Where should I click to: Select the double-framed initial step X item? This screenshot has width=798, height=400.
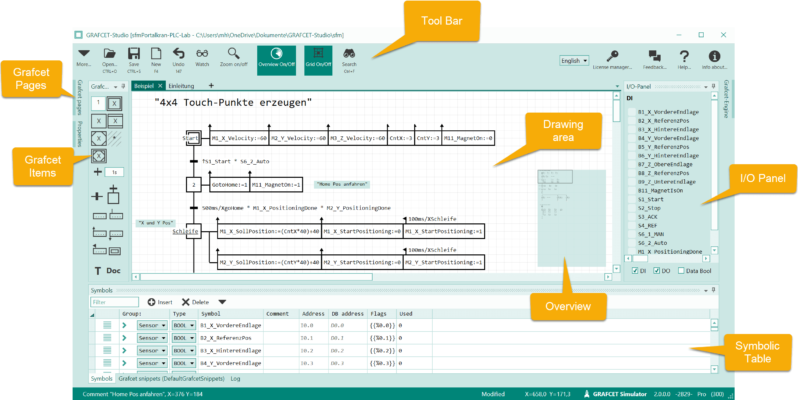(114, 103)
